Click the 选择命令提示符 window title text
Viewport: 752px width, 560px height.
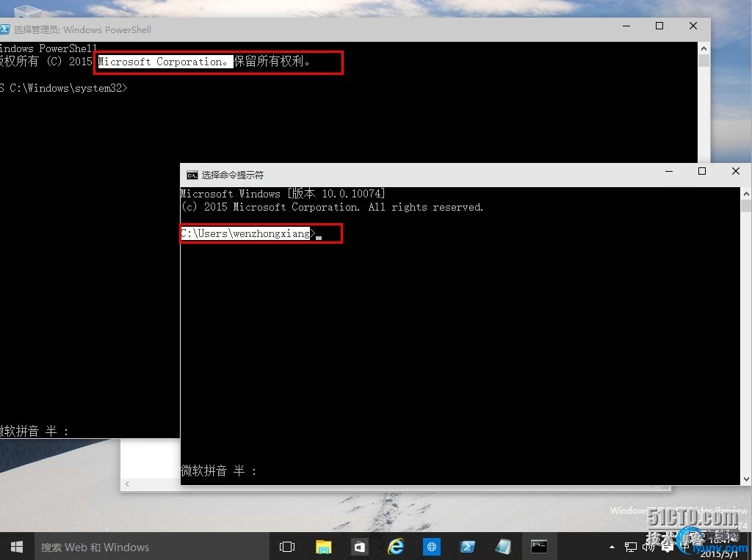pyautogui.click(x=233, y=175)
